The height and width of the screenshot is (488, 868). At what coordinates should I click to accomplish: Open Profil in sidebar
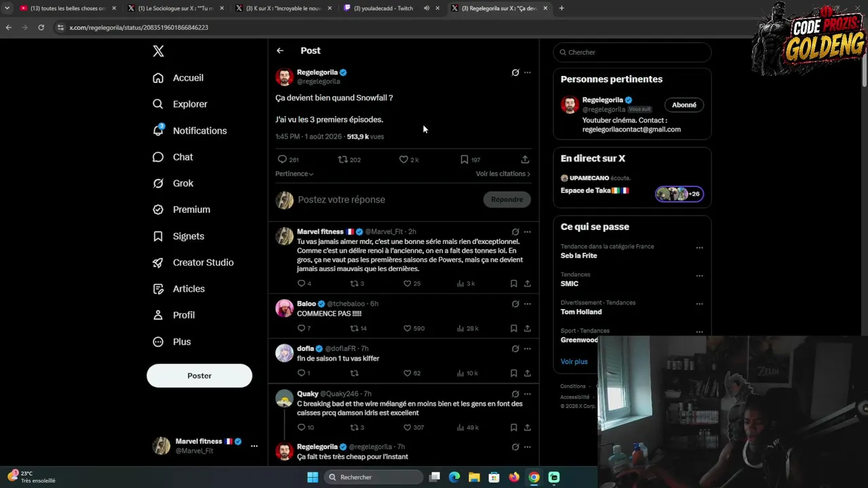174,316
